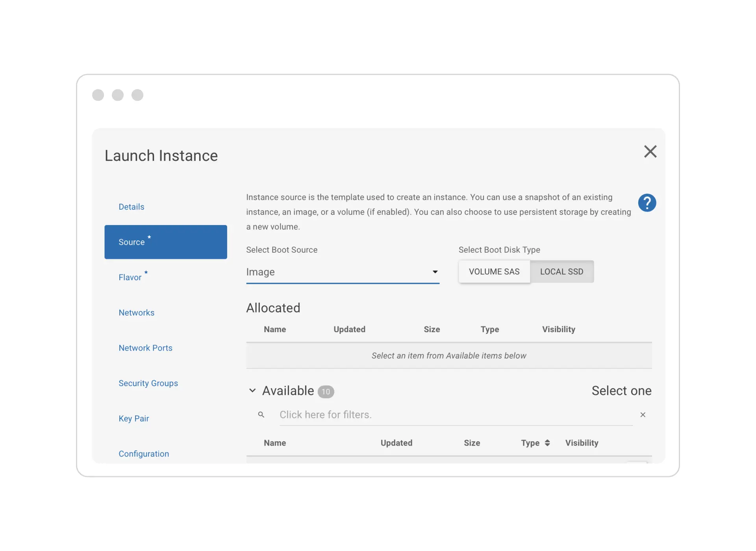Screen dimensions: 756x551
Task: Click the Size header in Allocated table
Action: (x=432, y=329)
